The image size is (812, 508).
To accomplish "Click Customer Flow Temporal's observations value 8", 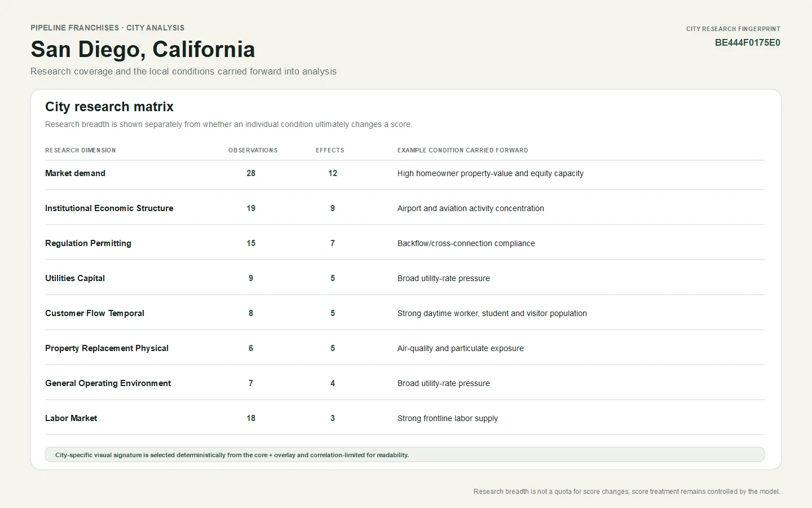I will (251, 313).
